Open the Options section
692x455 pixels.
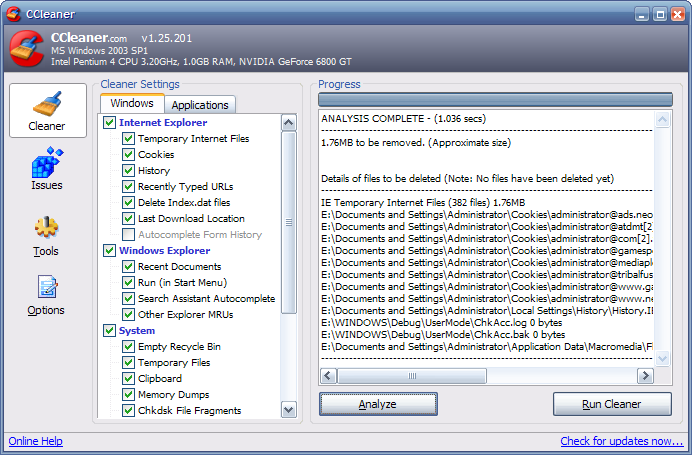[x=46, y=295]
